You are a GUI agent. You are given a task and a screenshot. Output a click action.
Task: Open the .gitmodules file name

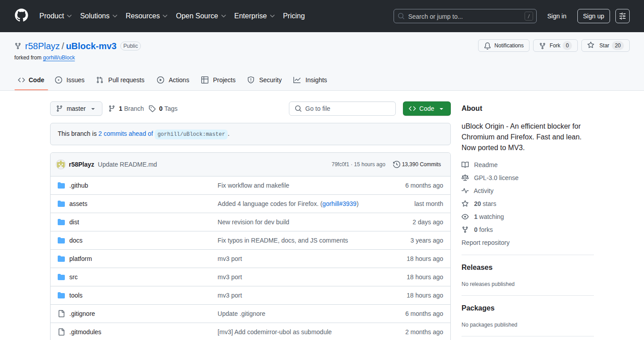(85, 332)
